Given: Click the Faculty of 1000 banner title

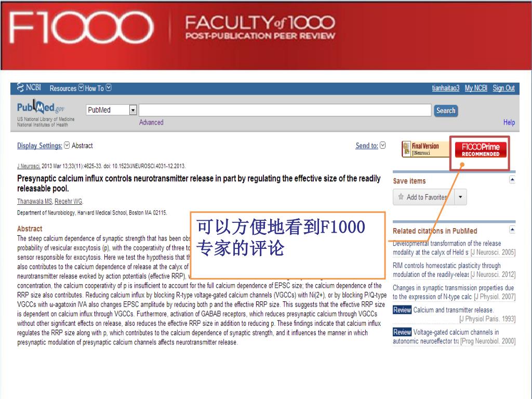Looking at the screenshot, I should click(260, 27).
